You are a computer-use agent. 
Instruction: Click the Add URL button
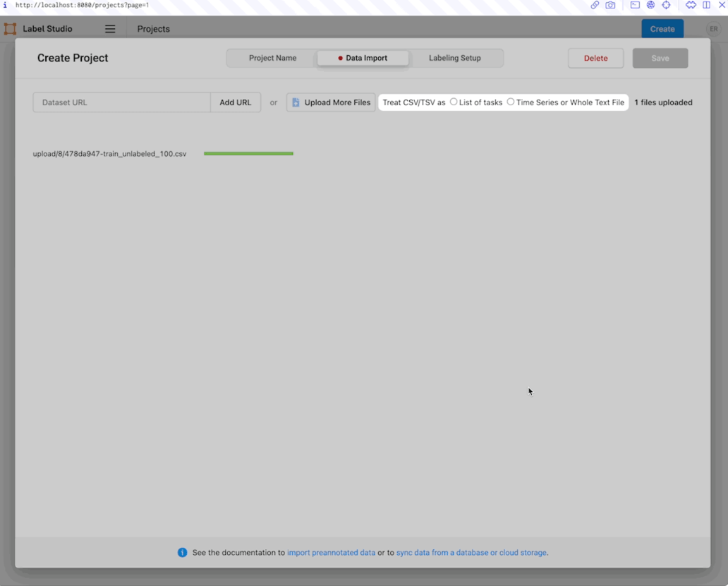coord(235,102)
